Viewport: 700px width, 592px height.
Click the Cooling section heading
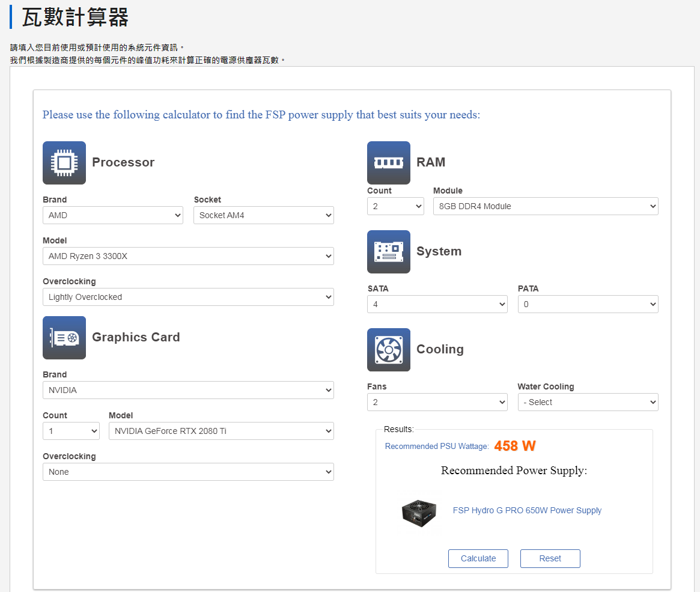tap(440, 349)
